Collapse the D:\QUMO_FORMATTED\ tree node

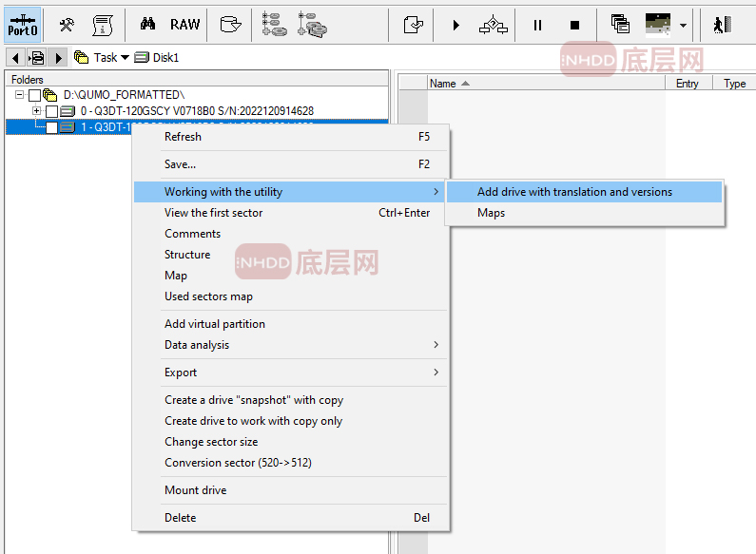(20, 95)
